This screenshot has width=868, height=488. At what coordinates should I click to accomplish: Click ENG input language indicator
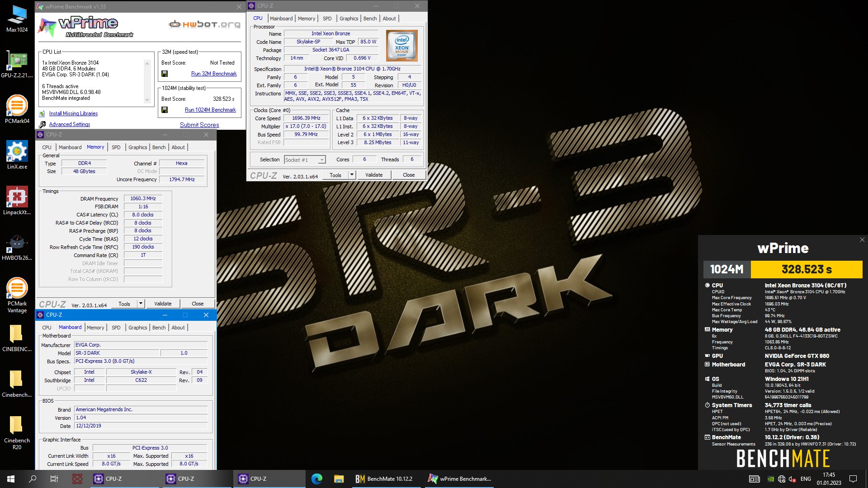806,479
